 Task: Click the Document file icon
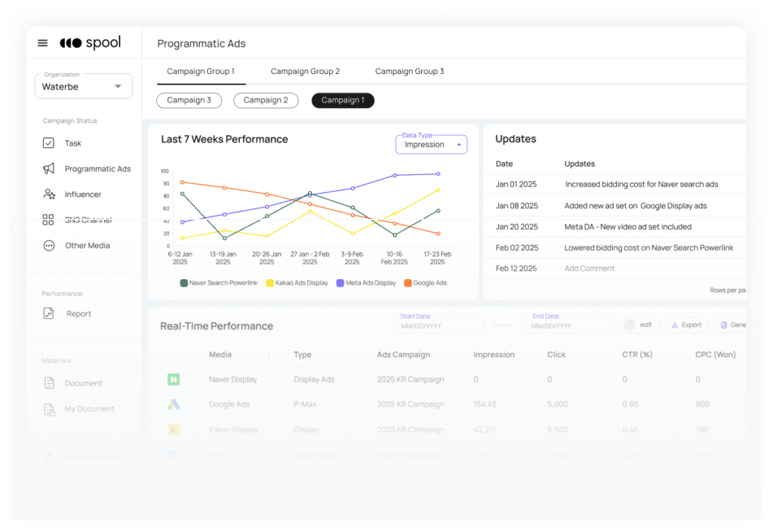pyautogui.click(x=49, y=383)
